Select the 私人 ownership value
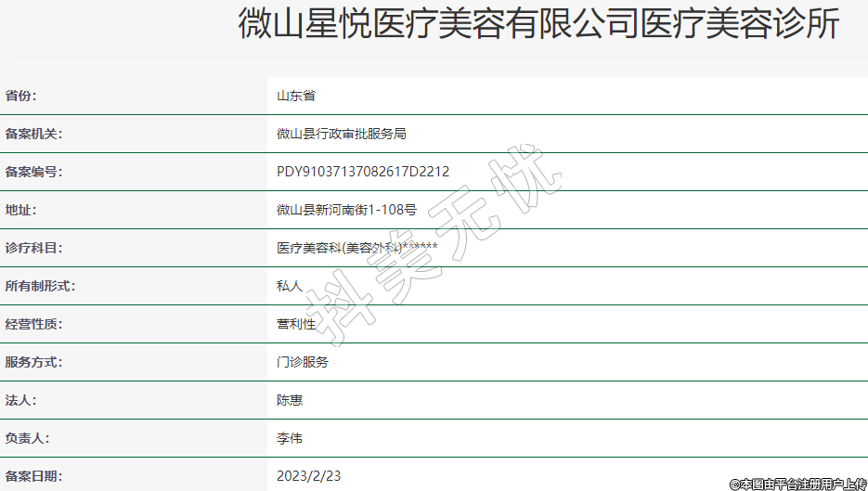Viewport: 868px width, 491px height. point(290,286)
